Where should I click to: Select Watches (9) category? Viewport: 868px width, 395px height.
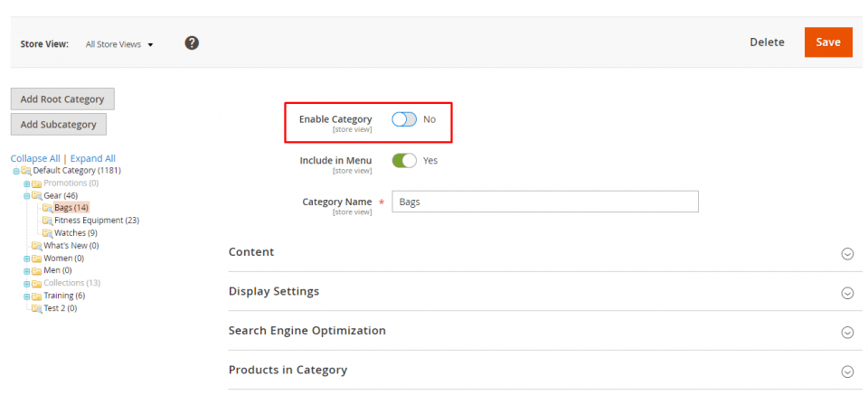76,233
